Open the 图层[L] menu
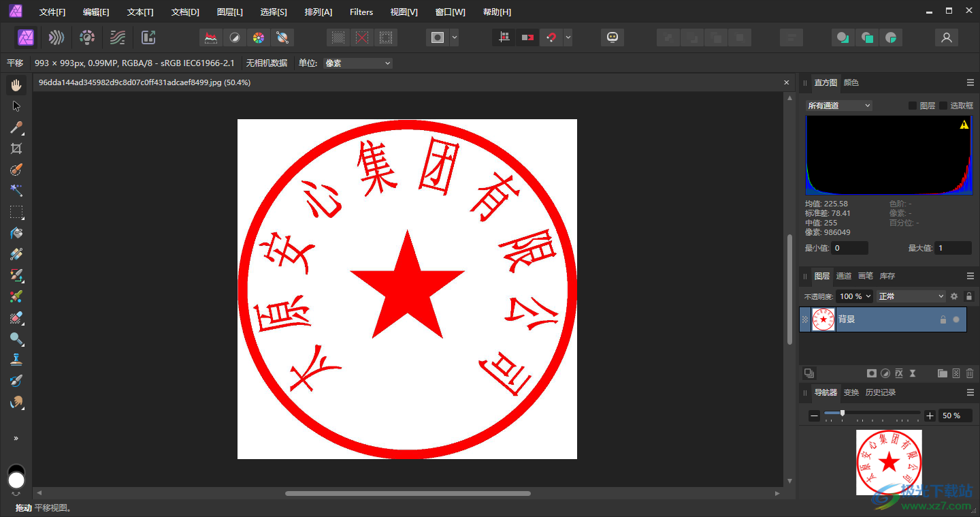The height and width of the screenshot is (517, 980). (x=229, y=12)
